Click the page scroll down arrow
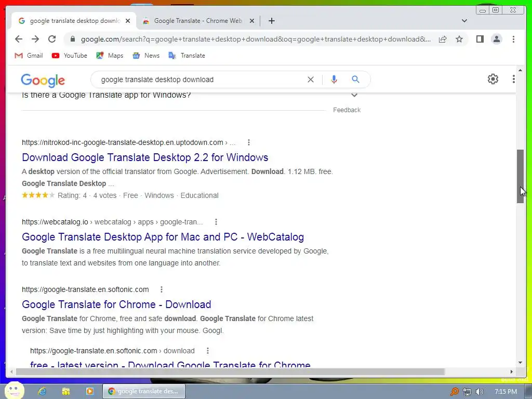Screen dimensions: 532x399 click(x=520, y=363)
